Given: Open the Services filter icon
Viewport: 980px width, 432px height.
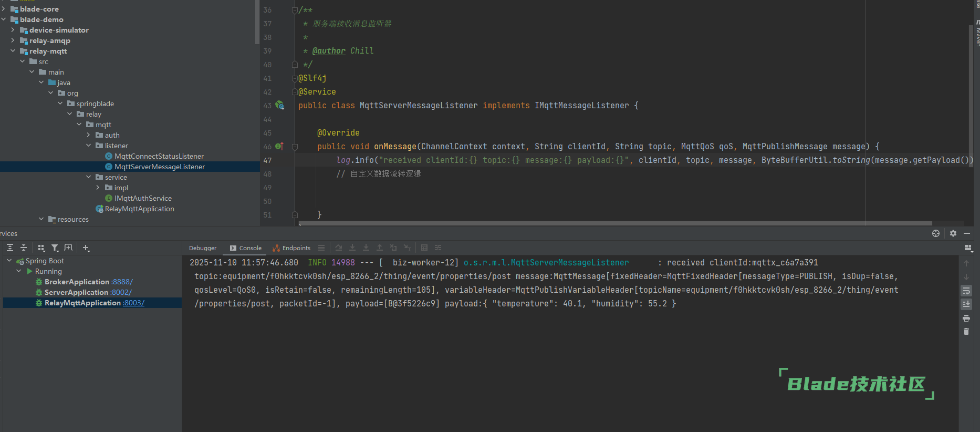Looking at the screenshot, I should [55, 248].
